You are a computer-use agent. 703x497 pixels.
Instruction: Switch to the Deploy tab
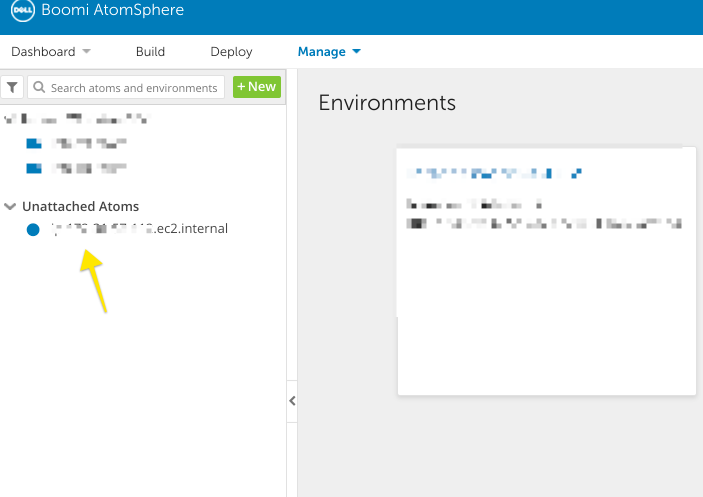[x=231, y=52]
